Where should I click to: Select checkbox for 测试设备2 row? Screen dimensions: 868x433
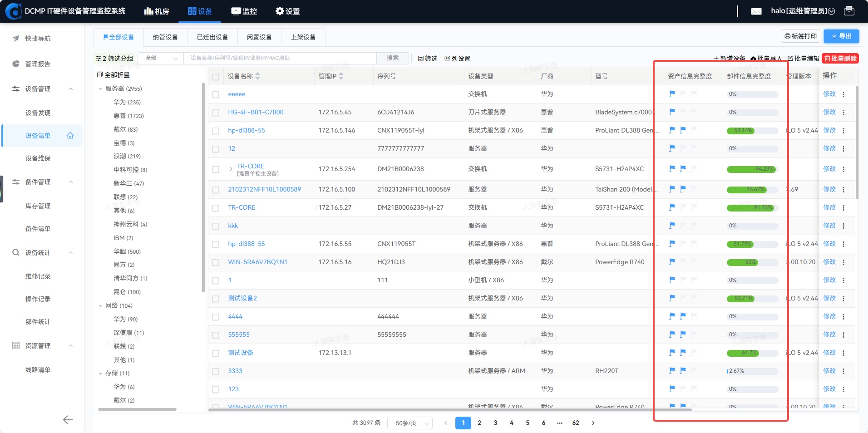[x=216, y=299]
